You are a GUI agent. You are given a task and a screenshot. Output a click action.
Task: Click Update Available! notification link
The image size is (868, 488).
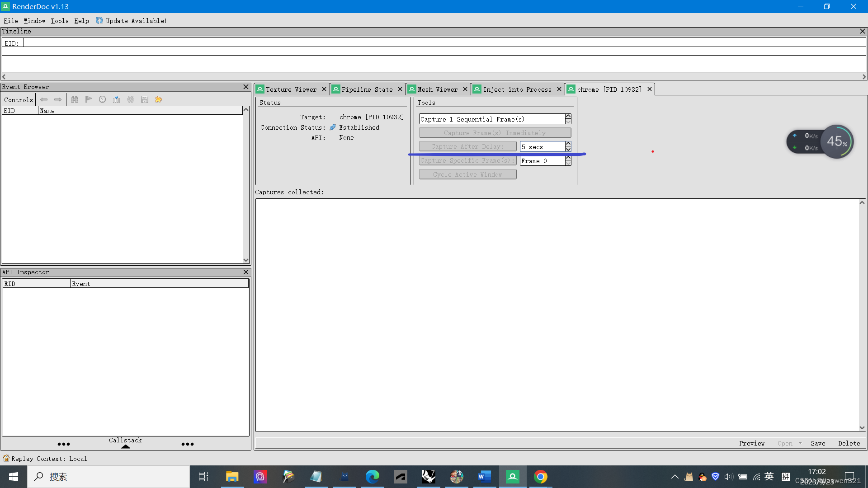click(x=136, y=21)
